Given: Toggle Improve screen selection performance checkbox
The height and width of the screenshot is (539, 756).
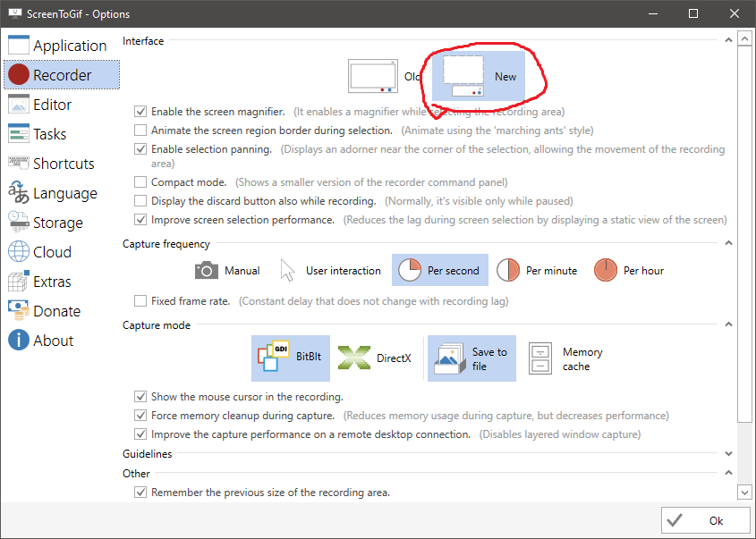Looking at the screenshot, I should [140, 220].
